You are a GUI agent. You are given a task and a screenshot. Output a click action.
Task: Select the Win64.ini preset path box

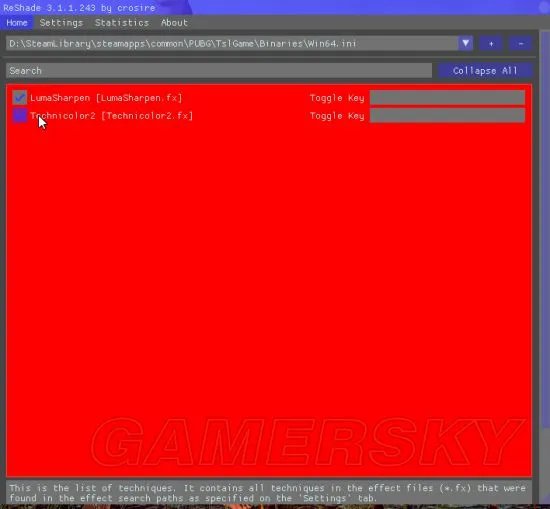232,43
